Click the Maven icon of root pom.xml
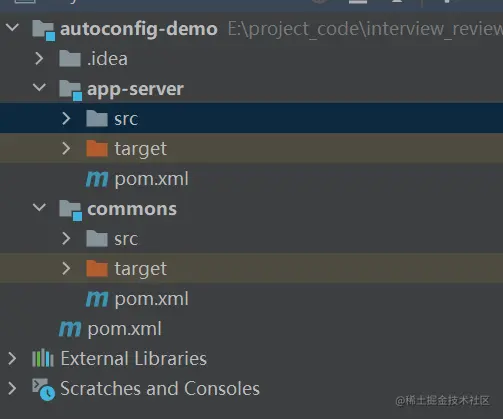503x419 pixels. point(70,329)
